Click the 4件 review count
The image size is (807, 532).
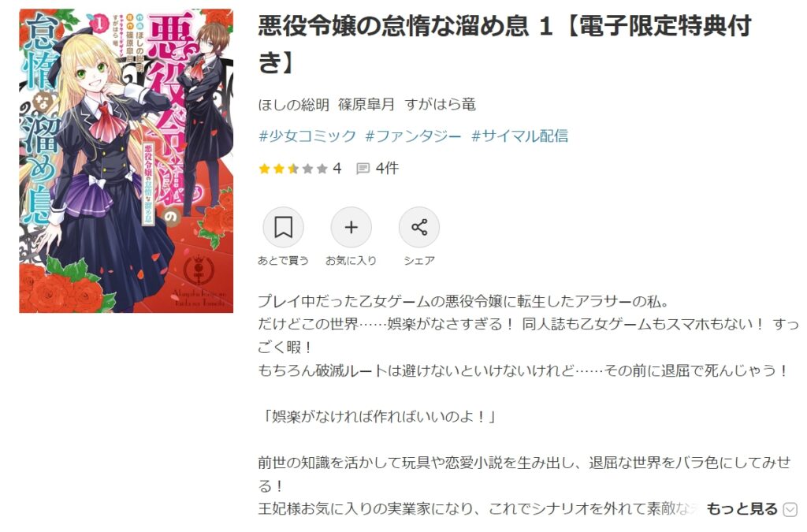pos(387,168)
